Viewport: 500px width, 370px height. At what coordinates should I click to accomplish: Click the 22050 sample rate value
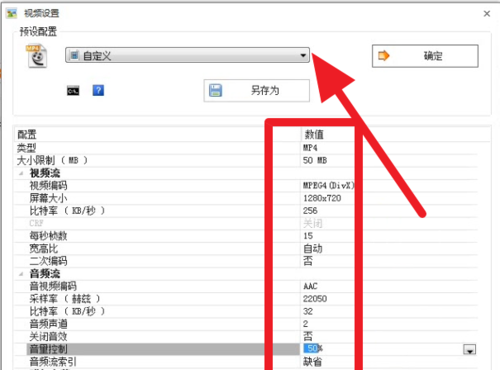click(x=315, y=299)
